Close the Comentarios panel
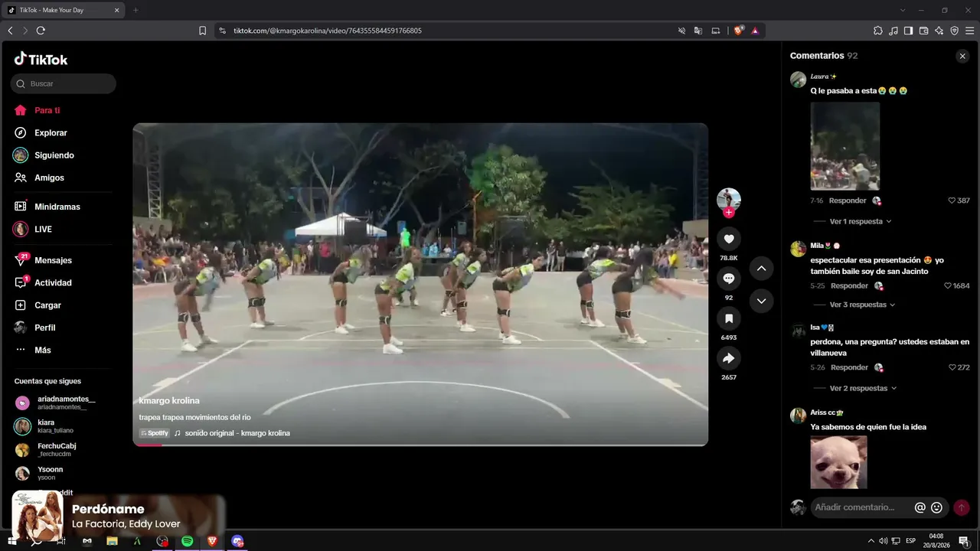This screenshot has width=980, height=551. [x=962, y=56]
